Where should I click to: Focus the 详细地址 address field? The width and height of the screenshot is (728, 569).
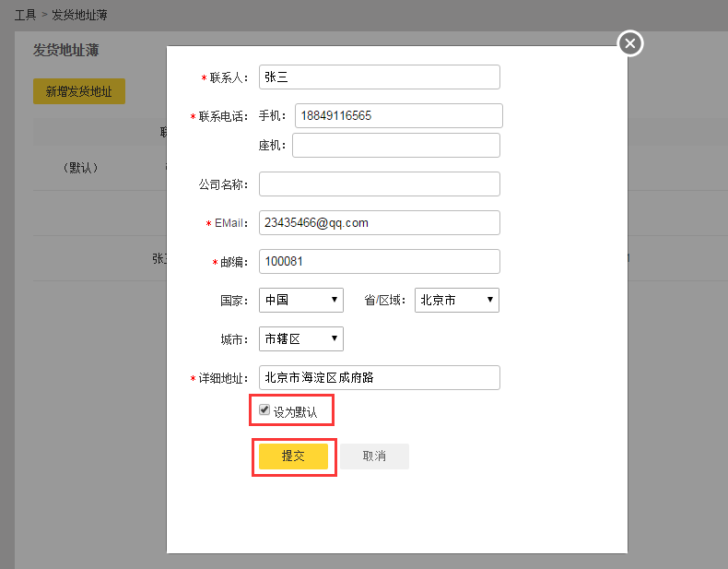click(380, 377)
